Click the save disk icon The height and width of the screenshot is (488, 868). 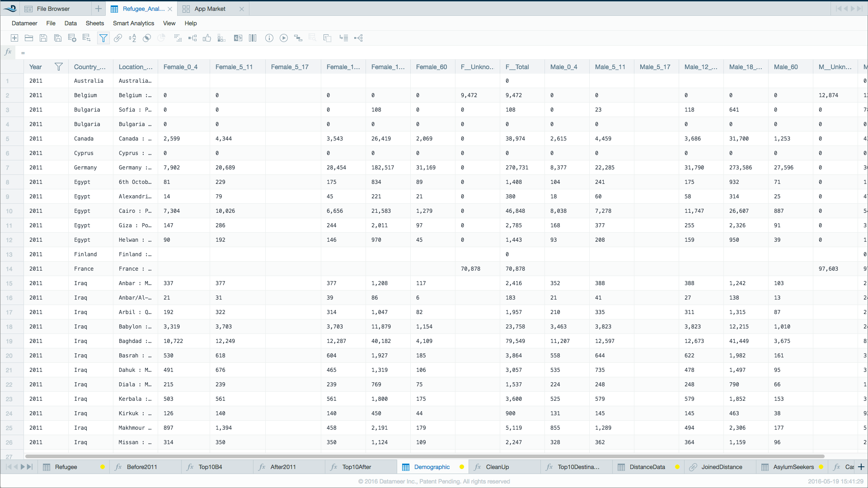tap(43, 38)
